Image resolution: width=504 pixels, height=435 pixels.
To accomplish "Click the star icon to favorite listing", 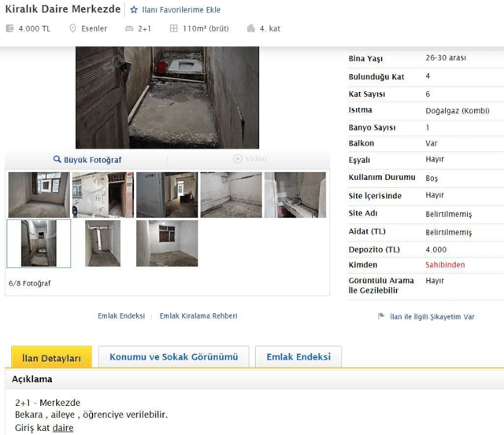I will [x=134, y=9].
